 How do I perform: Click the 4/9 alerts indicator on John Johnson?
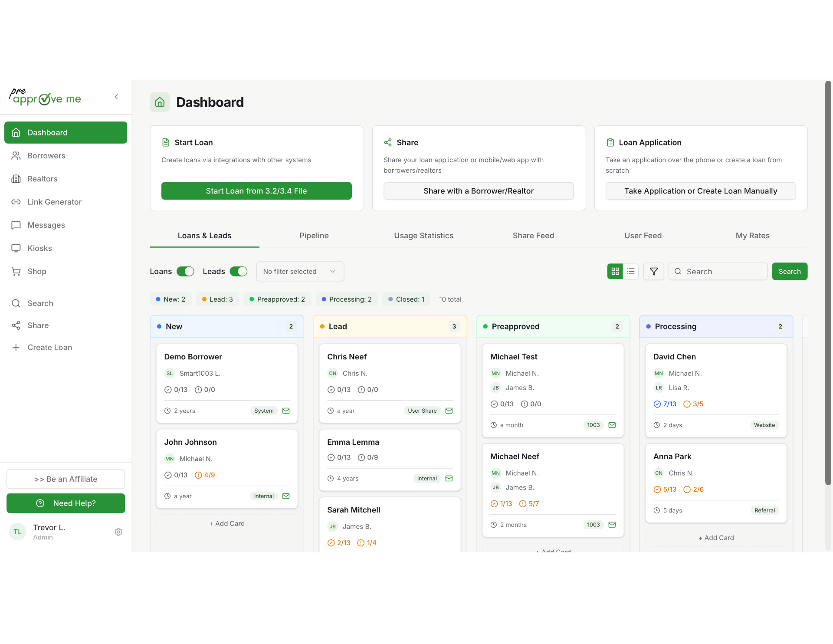click(205, 475)
